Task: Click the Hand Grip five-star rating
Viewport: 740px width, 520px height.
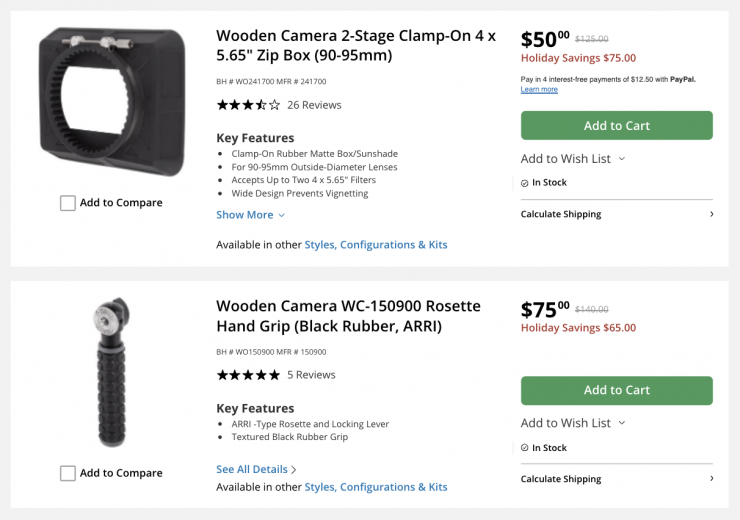Action: pyautogui.click(x=248, y=375)
